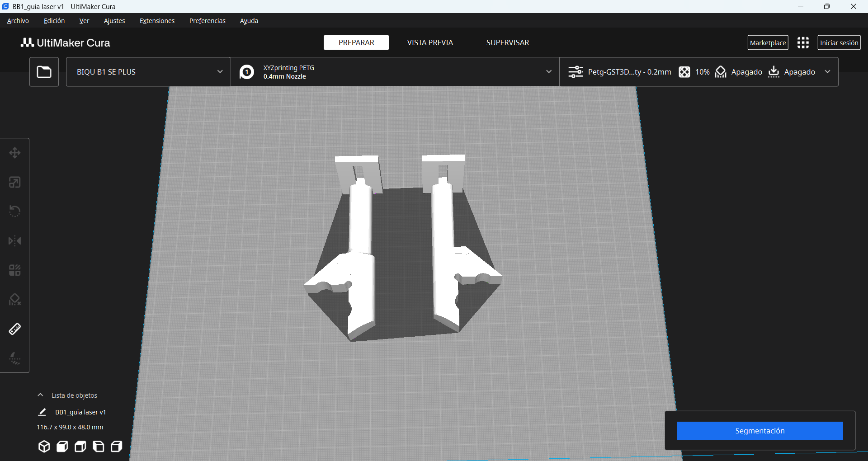This screenshot has width=868, height=461.
Task: Expand the XYZprinting PETG material dropdown
Action: pyautogui.click(x=395, y=72)
